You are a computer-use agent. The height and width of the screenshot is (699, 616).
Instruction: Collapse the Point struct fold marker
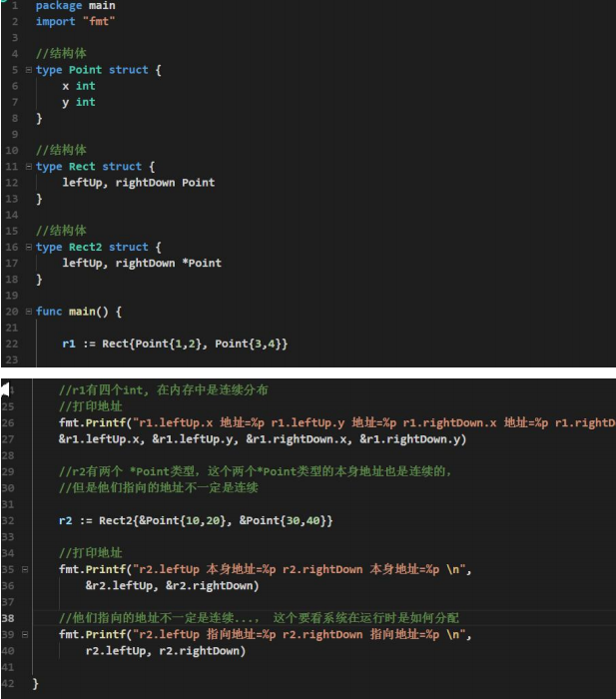pyautogui.click(x=29, y=70)
